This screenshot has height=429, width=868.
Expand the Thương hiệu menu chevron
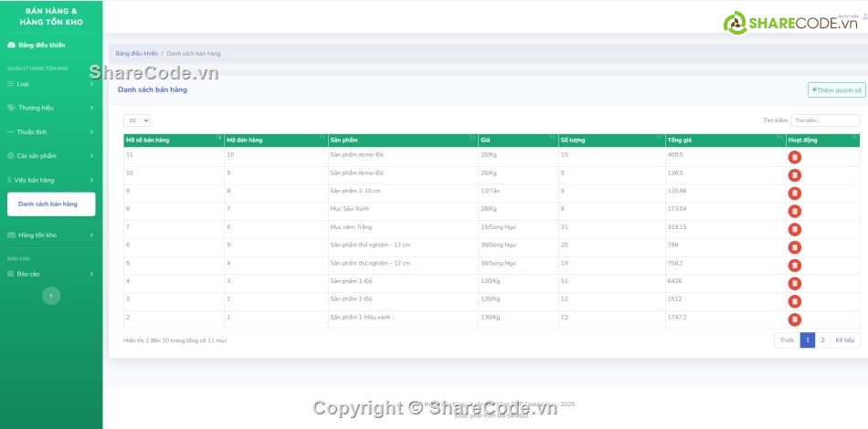(91, 108)
